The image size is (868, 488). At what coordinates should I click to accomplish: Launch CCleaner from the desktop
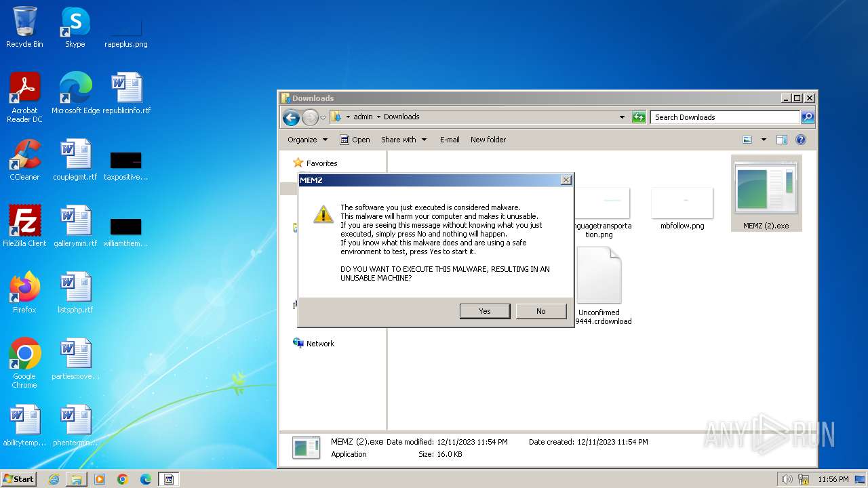point(24,160)
